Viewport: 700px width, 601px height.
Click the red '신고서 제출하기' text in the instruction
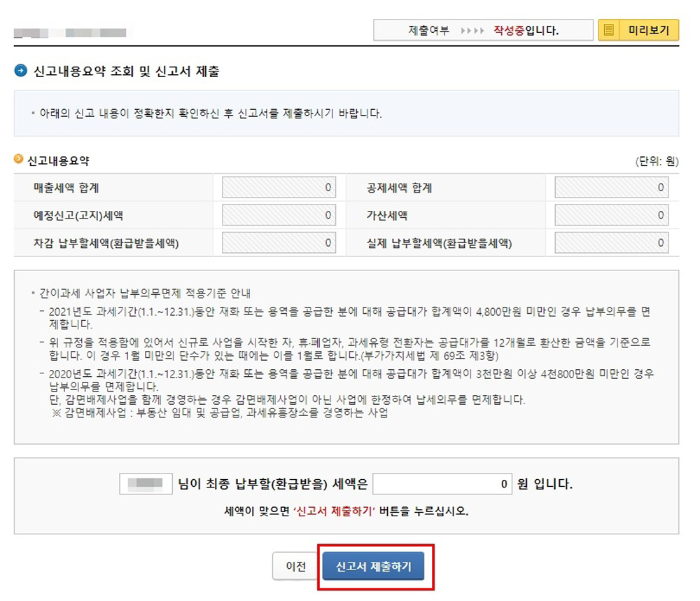(x=334, y=511)
